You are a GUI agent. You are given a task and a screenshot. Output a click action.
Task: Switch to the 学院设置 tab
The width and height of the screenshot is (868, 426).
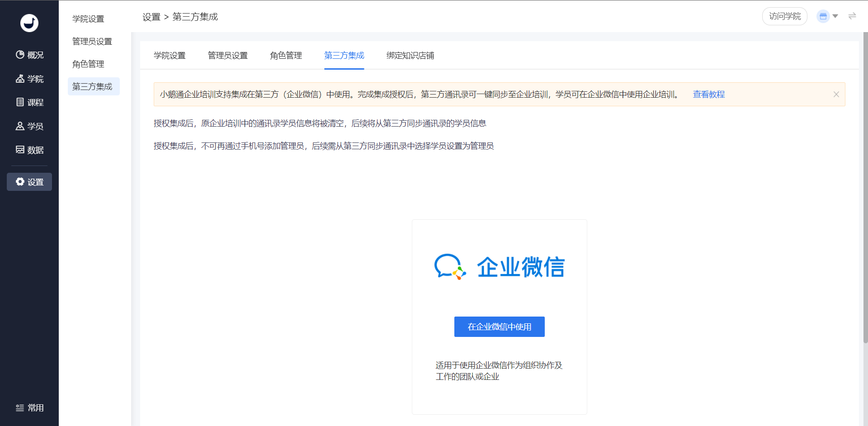point(170,56)
